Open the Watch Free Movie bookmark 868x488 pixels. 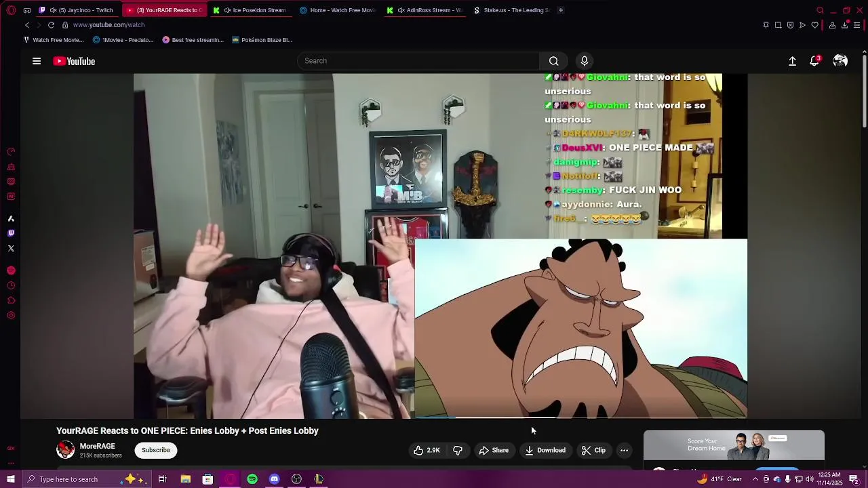[54, 40]
